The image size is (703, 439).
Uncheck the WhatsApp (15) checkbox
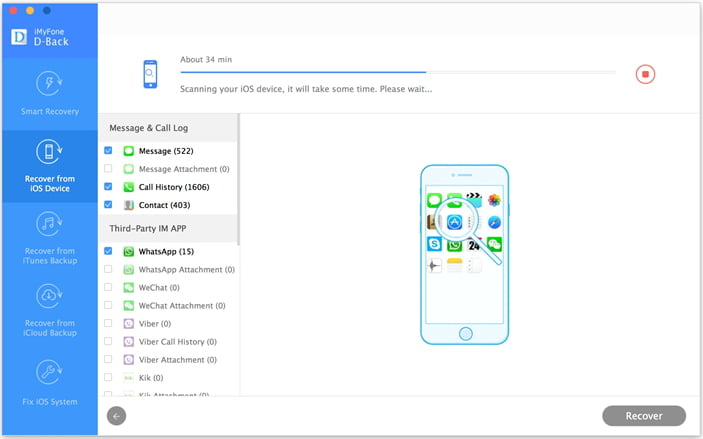point(108,251)
